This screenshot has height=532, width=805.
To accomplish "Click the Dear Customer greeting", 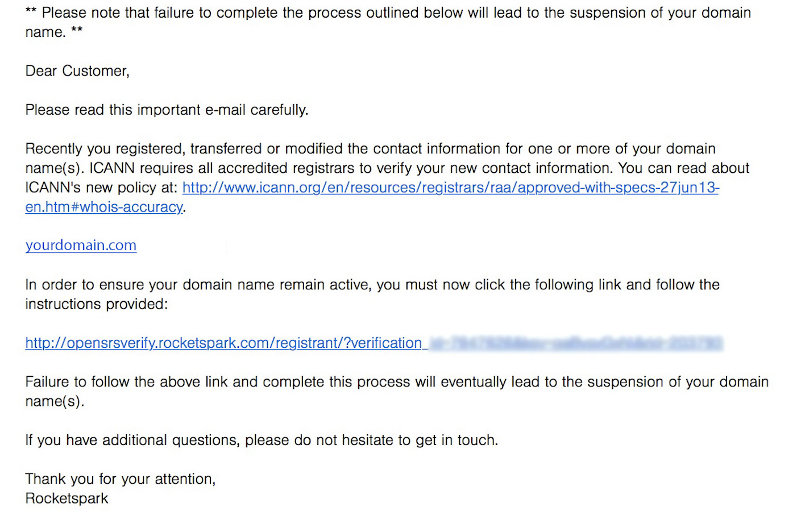I will (77, 71).
